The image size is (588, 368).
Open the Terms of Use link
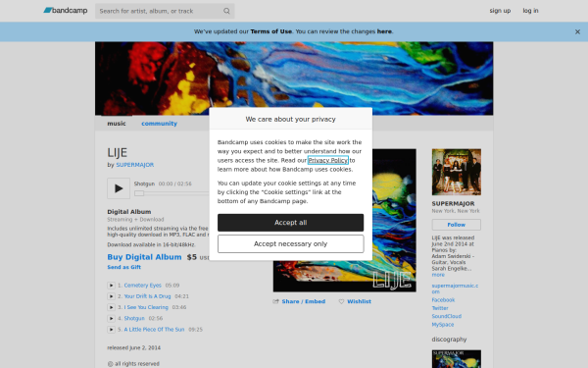coord(270,31)
